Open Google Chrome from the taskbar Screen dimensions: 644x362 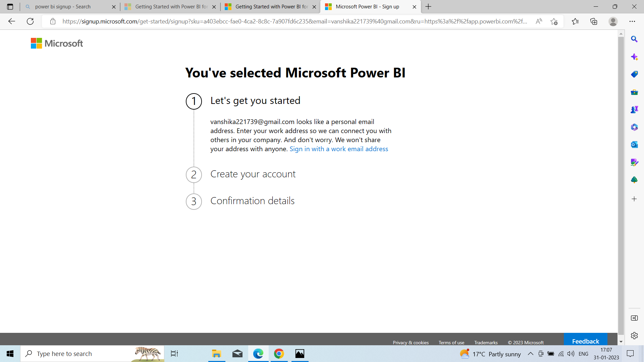tap(279, 354)
